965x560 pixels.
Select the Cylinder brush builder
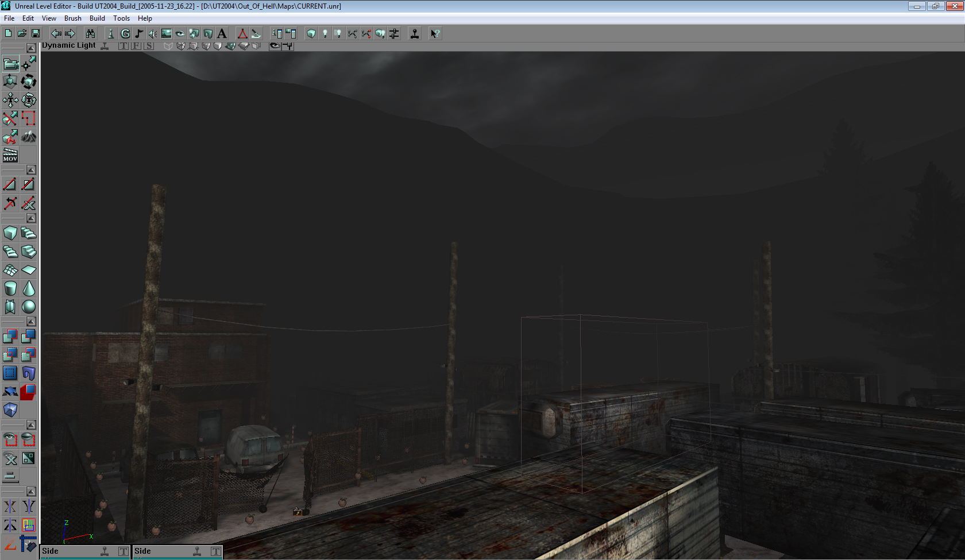10,288
